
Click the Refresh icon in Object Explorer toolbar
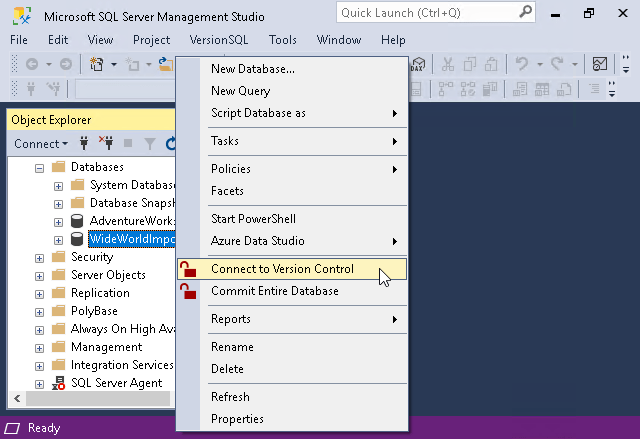click(171, 143)
